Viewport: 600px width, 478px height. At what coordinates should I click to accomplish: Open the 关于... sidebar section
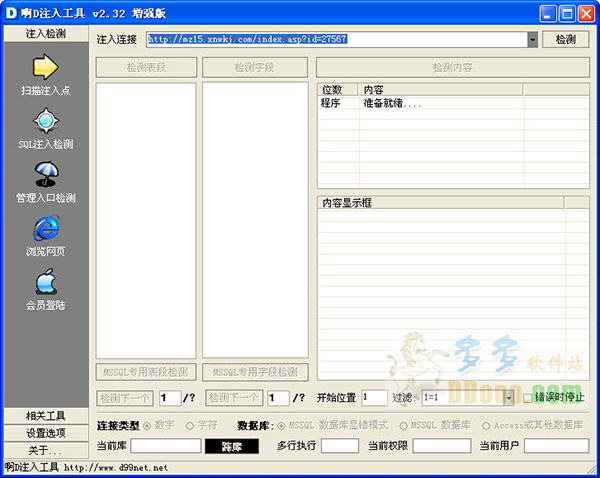pos(46,450)
